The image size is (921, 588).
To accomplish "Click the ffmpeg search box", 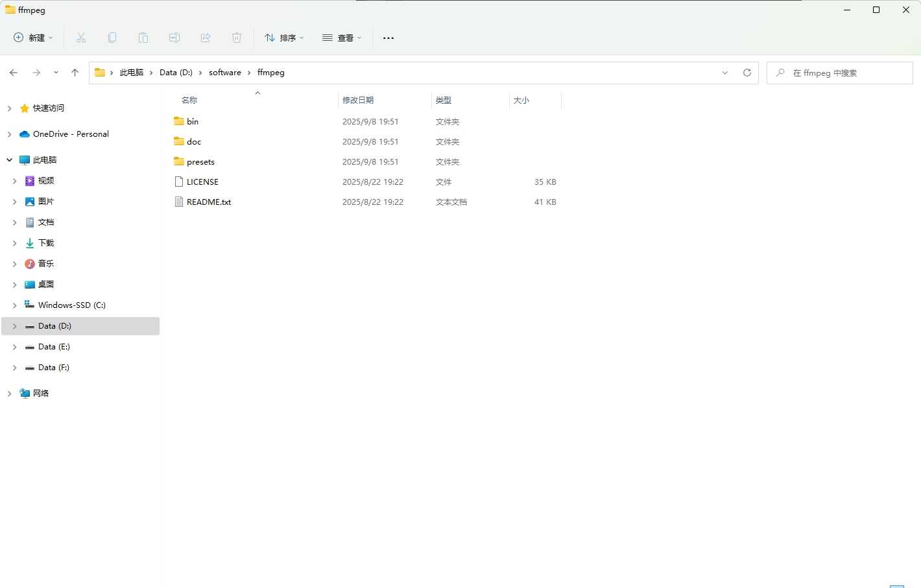I will [839, 73].
